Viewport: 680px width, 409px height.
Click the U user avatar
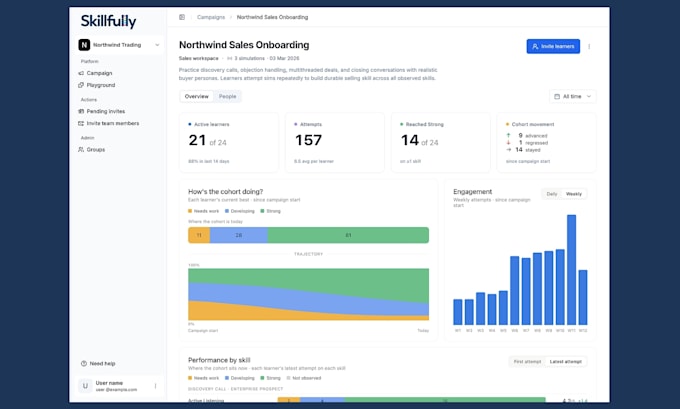coord(85,386)
